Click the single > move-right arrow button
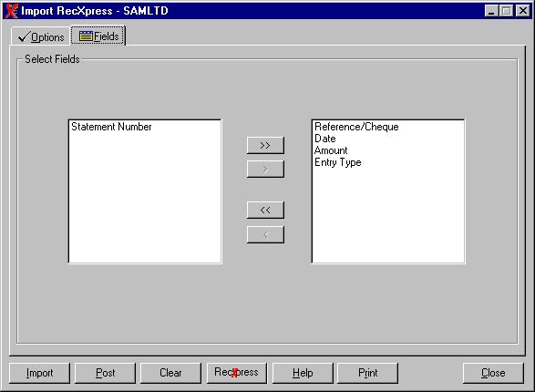The image size is (535, 392). (265, 170)
